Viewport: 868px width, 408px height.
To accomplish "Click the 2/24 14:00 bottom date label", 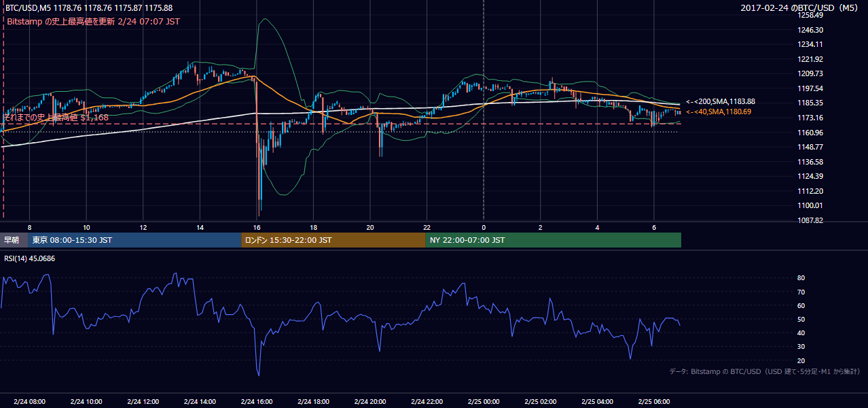I will click(x=200, y=401).
